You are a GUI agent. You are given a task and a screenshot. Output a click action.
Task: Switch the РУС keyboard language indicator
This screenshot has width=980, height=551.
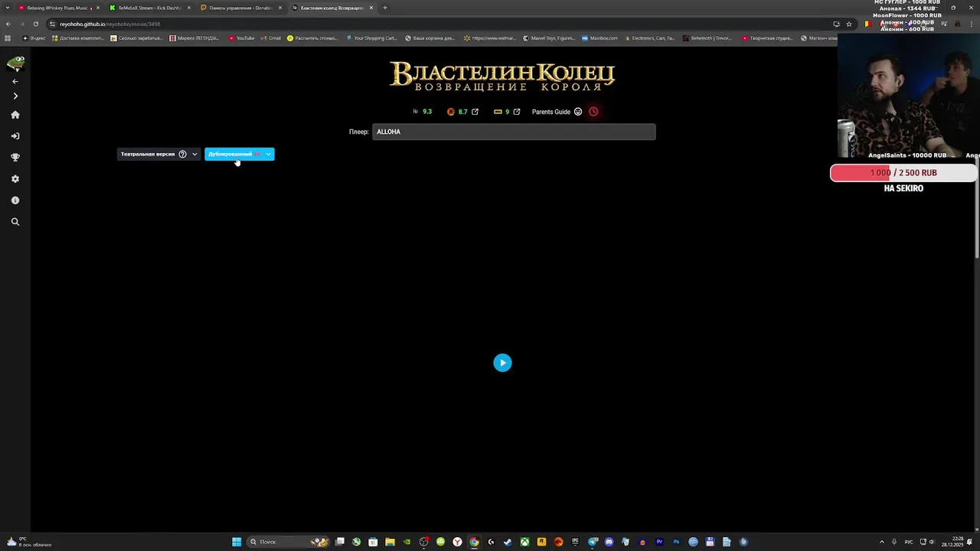click(909, 542)
